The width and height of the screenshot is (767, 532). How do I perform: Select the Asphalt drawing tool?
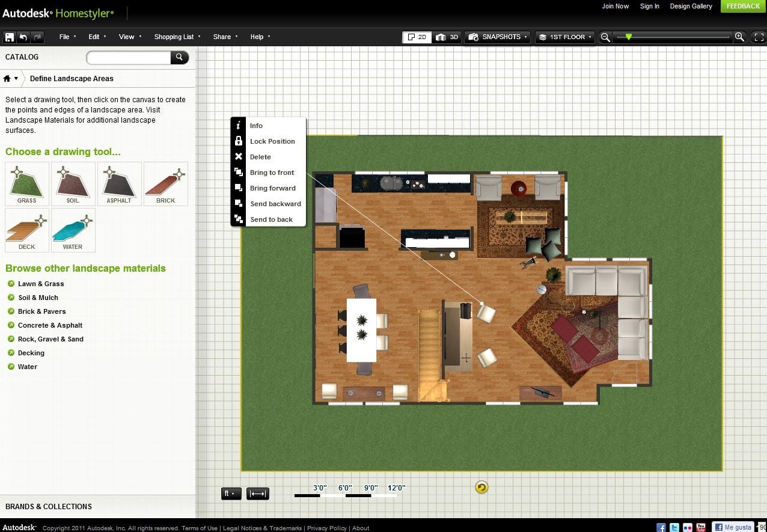click(119, 184)
